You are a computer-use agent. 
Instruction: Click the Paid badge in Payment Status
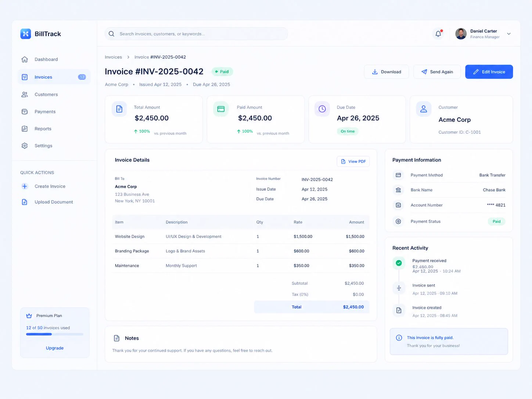point(497,222)
